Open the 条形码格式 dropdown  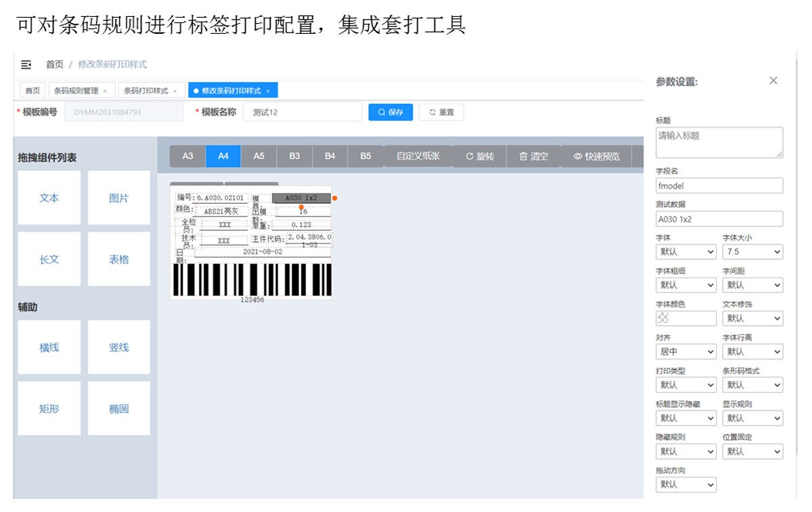click(752, 385)
